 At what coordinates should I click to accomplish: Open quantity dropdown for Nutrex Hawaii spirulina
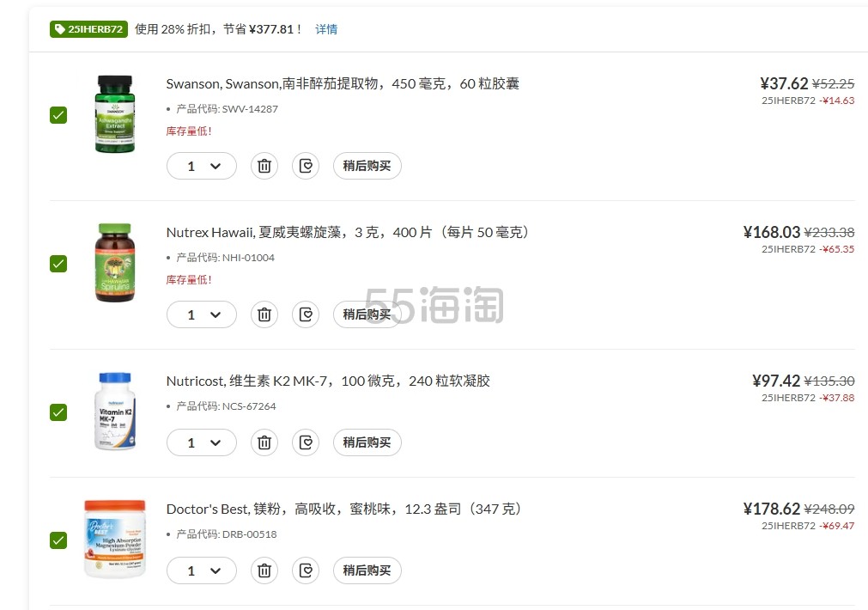pyautogui.click(x=202, y=314)
